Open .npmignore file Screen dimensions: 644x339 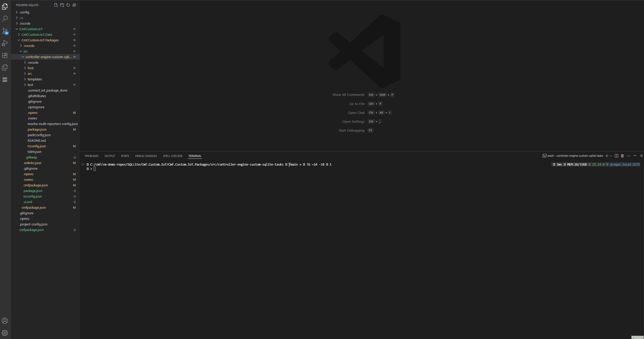(x=46, y=107)
